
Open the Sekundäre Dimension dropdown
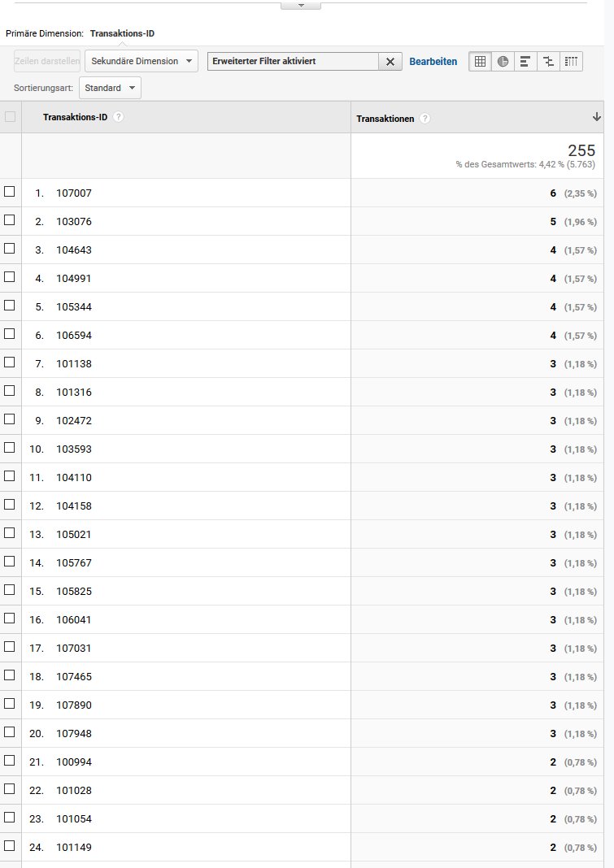pyautogui.click(x=142, y=61)
